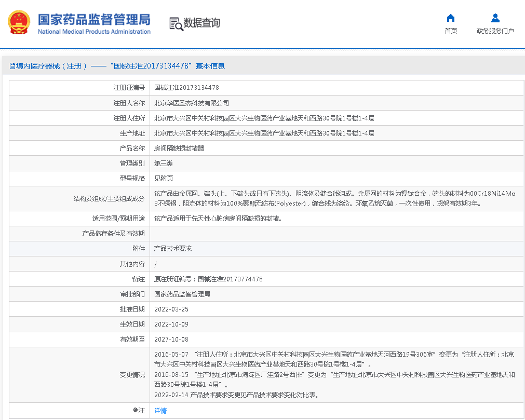The width and height of the screenshot is (525, 420).
Task: Go to 首页 text label
Action: coord(451,31)
